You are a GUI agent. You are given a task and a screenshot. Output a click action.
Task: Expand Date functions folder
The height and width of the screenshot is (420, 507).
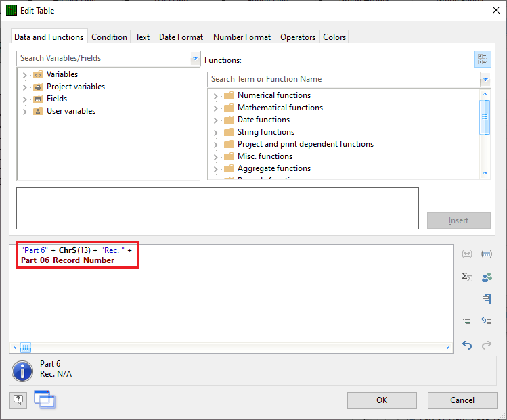[x=216, y=120]
